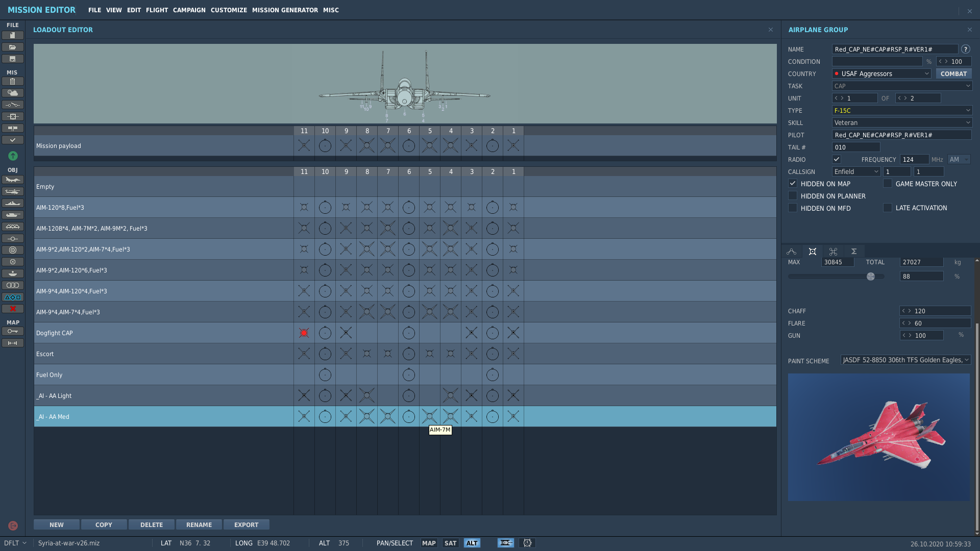The width and height of the screenshot is (980, 551).
Task: Click the blue shapes draw tool icon
Action: point(13,297)
